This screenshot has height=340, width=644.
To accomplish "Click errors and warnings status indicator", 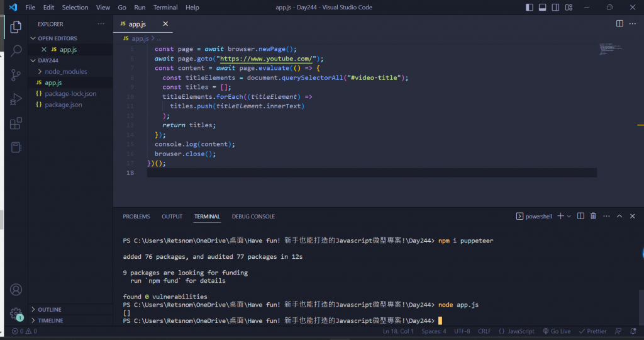I will point(25,331).
